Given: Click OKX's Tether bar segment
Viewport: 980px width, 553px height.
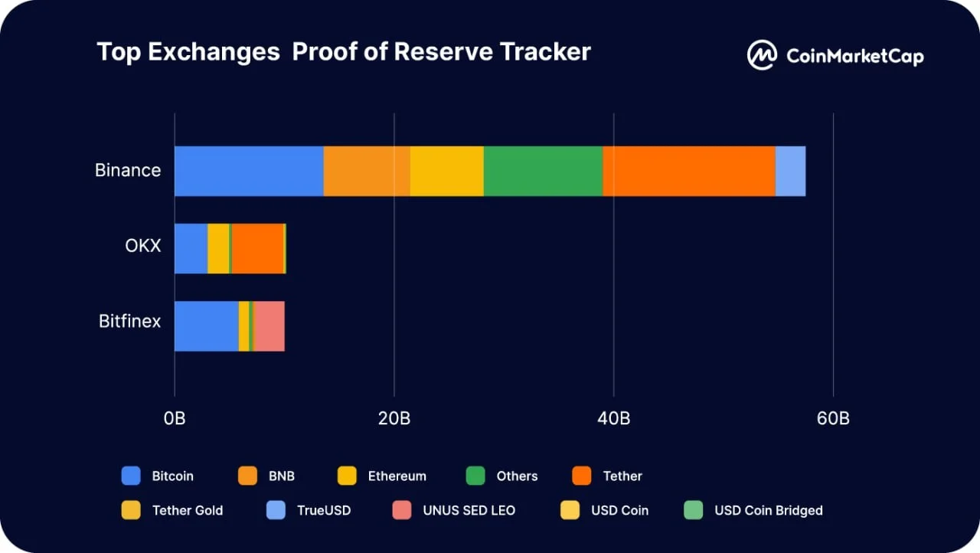Looking at the screenshot, I should (257, 249).
